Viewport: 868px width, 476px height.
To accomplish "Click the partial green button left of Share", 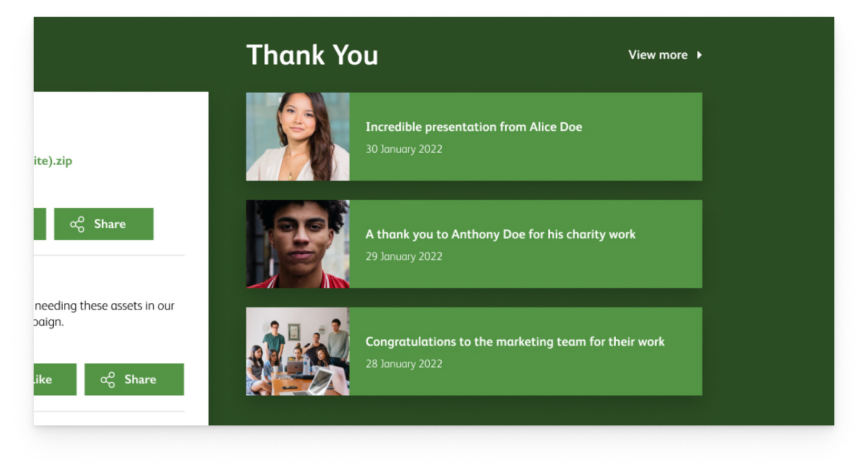I will (x=40, y=224).
